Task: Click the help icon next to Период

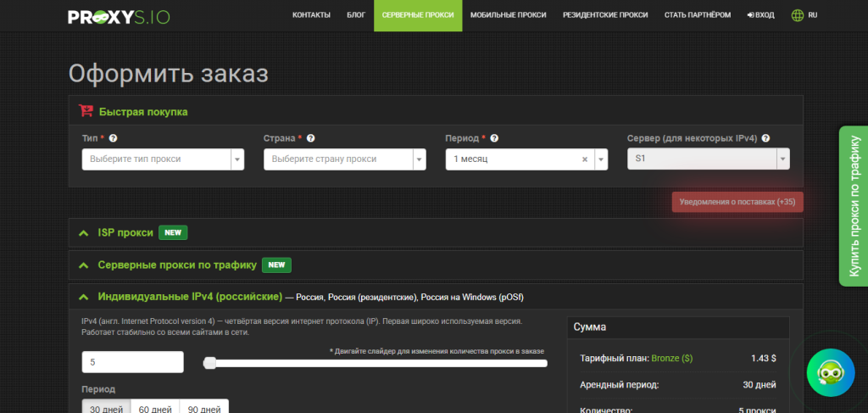Action: click(494, 138)
